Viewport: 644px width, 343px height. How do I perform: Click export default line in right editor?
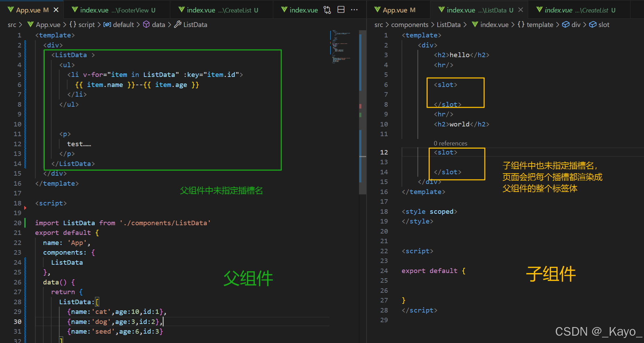click(433, 271)
